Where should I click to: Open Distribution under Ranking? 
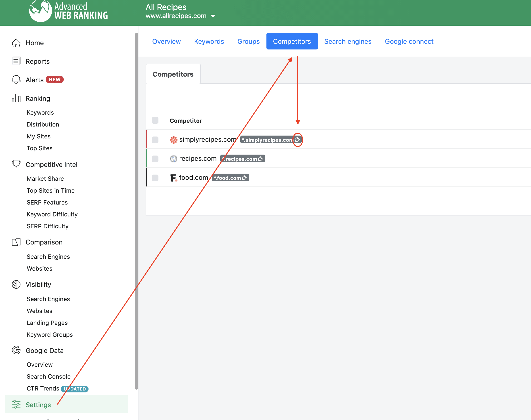tap(43, 124)
